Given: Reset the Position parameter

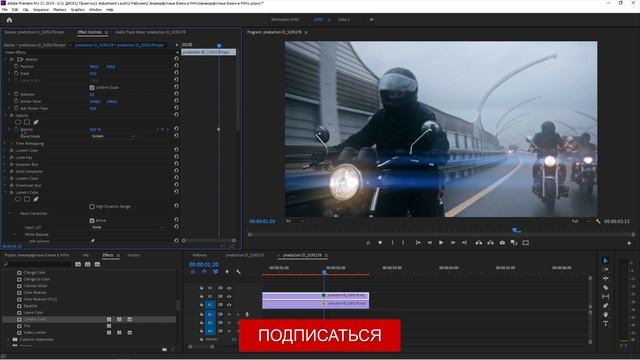Looking at the screenshot, I should tap(176, 66).
